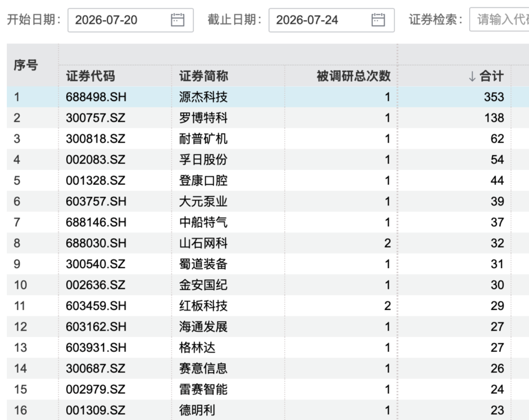Select 耐普矿机 in the list
Image resolution: width=529 pixels, height=420 pixels.
coord(203,139)
